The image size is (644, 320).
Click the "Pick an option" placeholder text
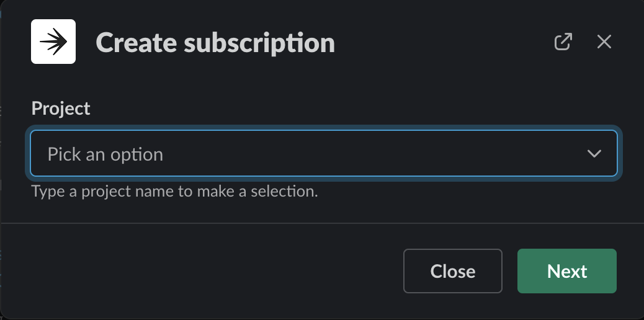click(105, 154)
